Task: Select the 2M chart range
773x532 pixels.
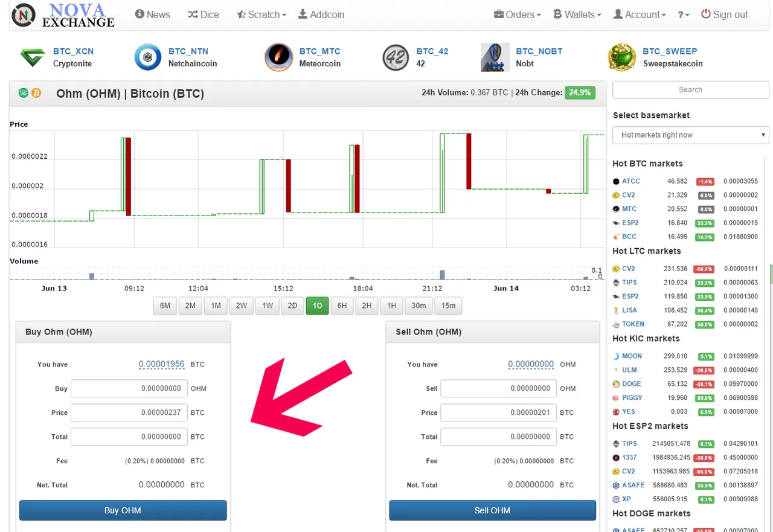Action: pyautogui.click(x=190, y=306)
